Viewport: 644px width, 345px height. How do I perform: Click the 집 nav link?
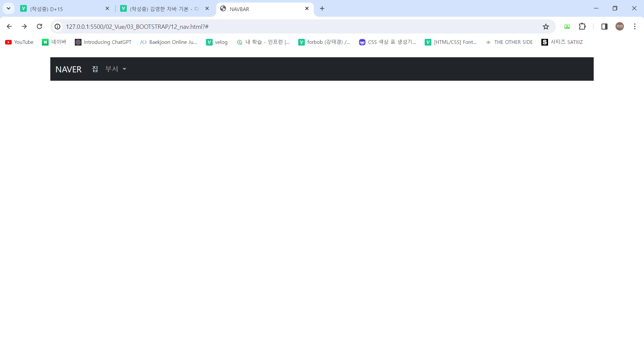95,69
